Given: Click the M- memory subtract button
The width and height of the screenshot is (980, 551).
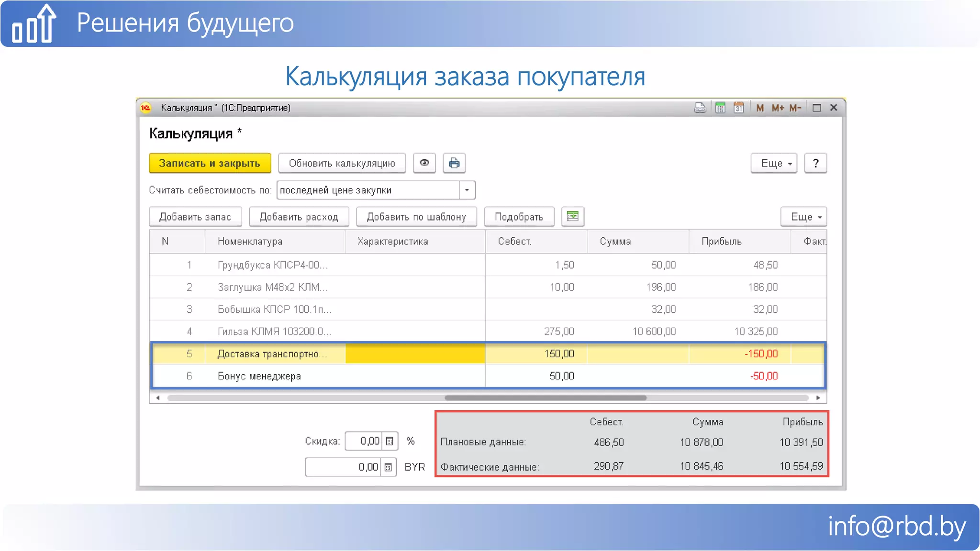Looking at the screenshot, I should [x=795, y=108].
